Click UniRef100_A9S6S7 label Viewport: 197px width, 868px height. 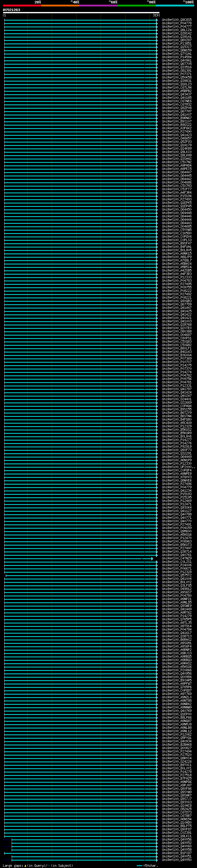[x=177, y=592]
